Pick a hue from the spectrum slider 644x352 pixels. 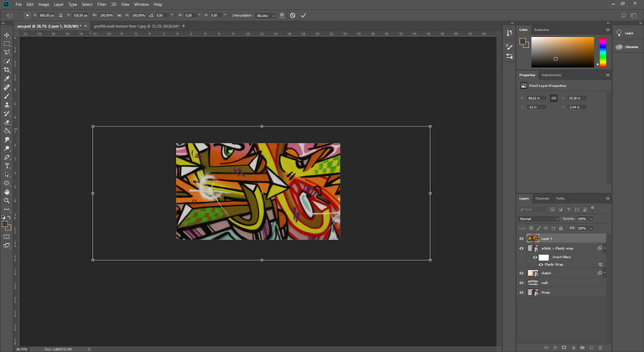(603, 52)
